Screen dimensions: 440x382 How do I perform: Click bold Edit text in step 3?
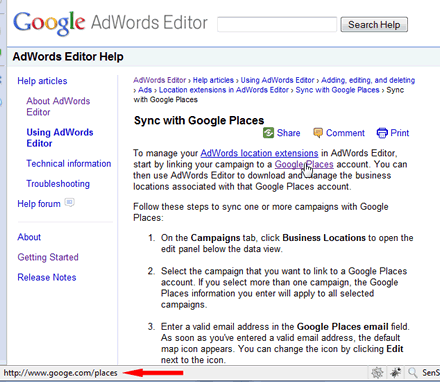coord(395,349)
